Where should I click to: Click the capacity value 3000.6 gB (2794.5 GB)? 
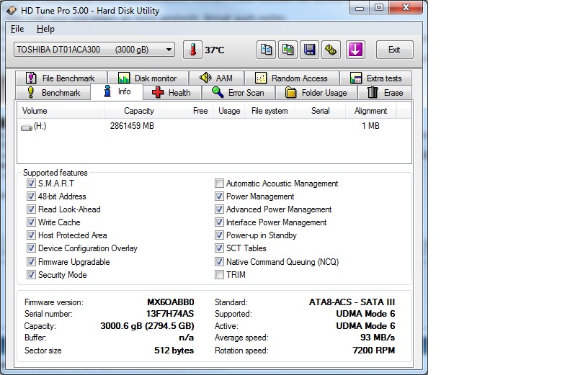point(147,326)
